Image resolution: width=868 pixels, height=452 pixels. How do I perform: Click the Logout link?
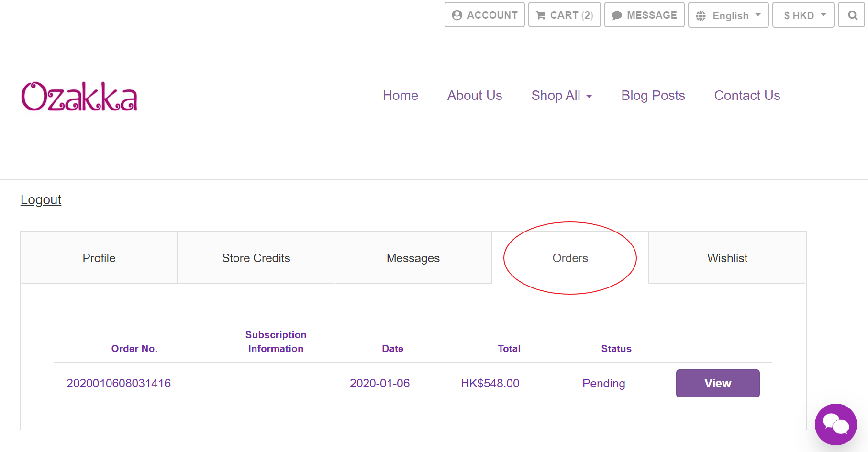[41, 200]
